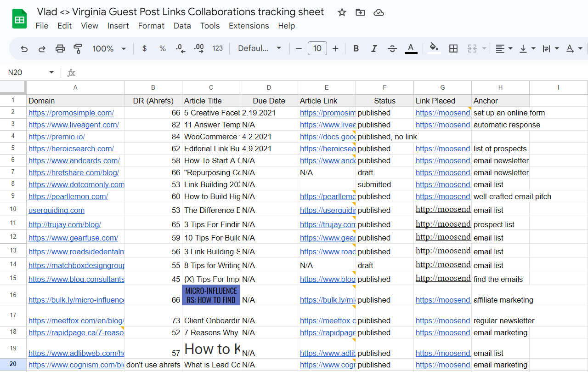Click the formula bar fx icon

click(71, 73)
